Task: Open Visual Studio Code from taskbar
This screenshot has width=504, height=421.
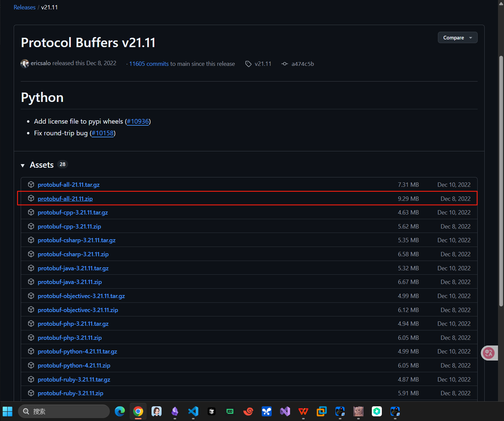Action: [x=193, y=411]
